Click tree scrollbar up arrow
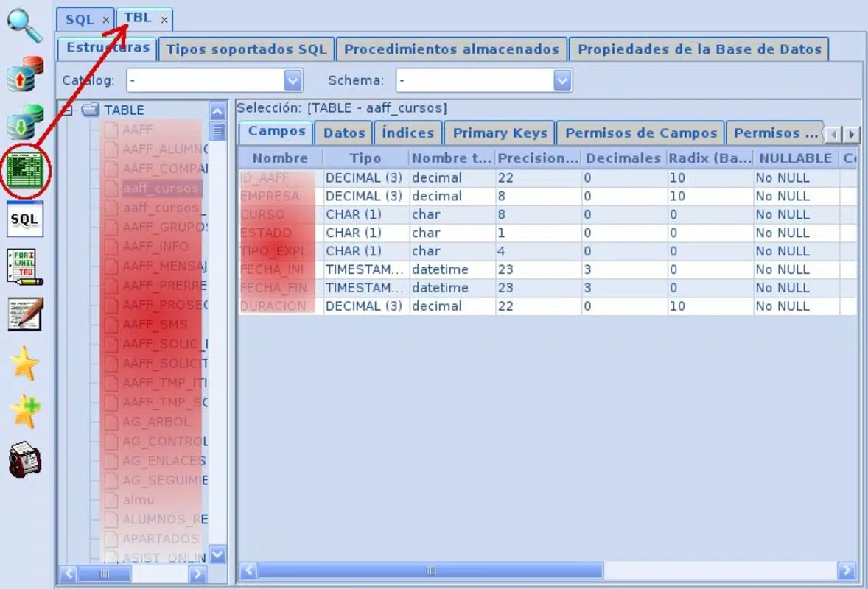This screenshot has height=589, width=868. 217,111
